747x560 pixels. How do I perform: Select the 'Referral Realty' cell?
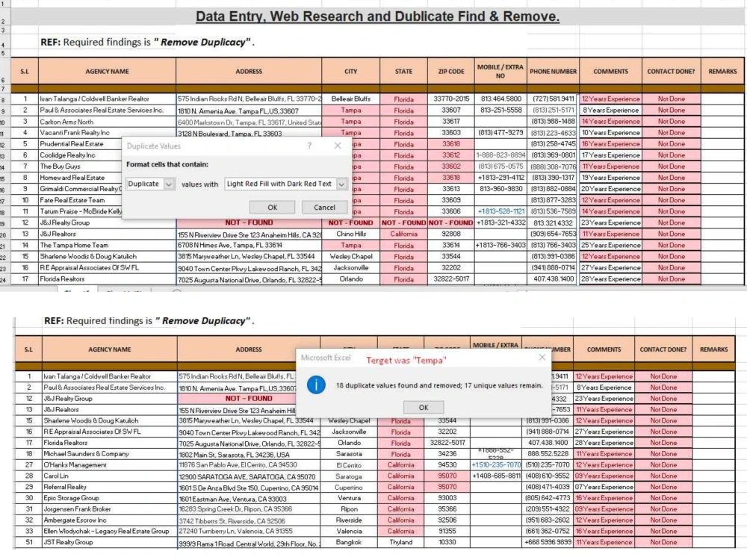pos(110,487)
